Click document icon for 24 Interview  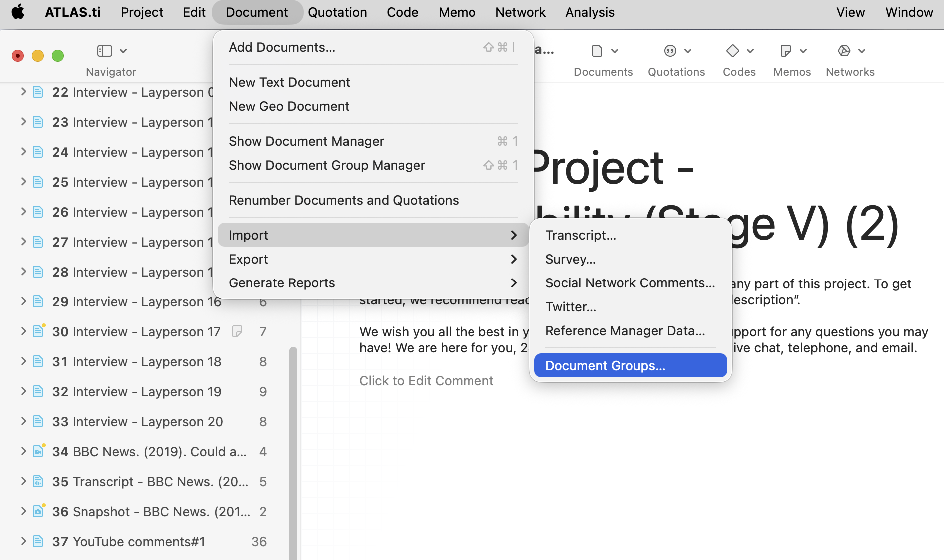click(x=38, y=152)
